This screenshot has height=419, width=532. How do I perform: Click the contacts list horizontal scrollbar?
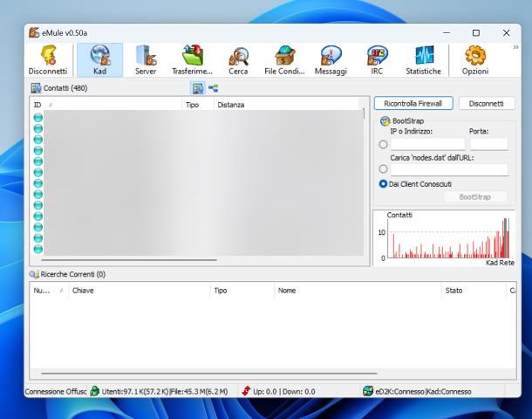pos(129,260)
